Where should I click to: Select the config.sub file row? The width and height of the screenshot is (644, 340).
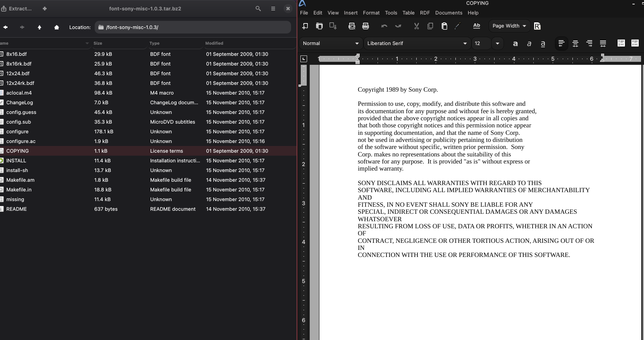tap(148, 122)
